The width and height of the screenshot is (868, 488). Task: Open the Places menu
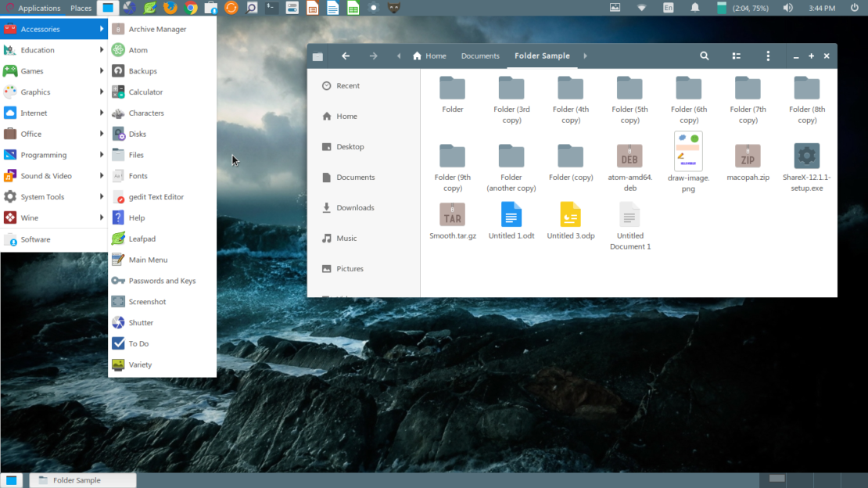[81, 7]
